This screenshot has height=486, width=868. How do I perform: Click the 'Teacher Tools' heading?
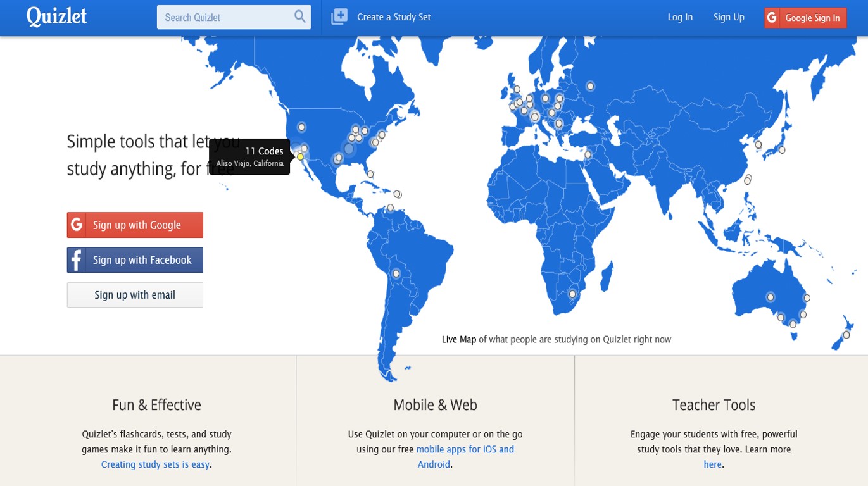714,405
